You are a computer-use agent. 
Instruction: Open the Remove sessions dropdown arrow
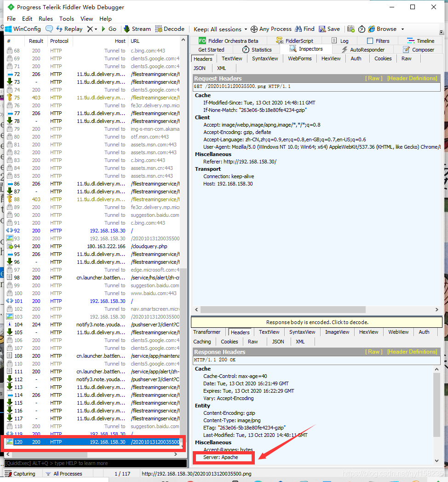(x=96, y=29)
